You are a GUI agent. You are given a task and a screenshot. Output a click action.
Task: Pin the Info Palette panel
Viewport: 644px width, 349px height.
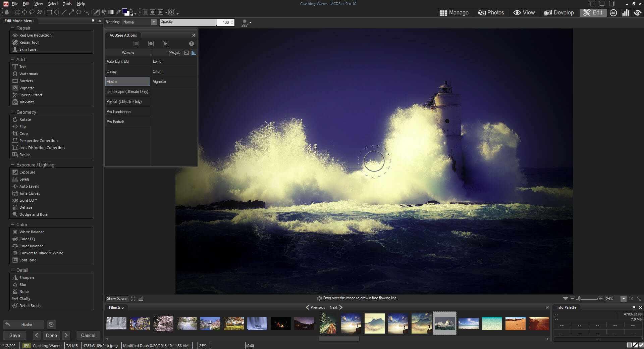[634, 307]
